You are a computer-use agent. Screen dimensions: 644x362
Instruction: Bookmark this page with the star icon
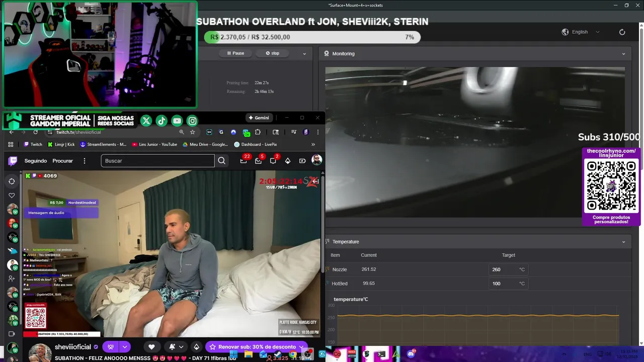coord(192,132)
